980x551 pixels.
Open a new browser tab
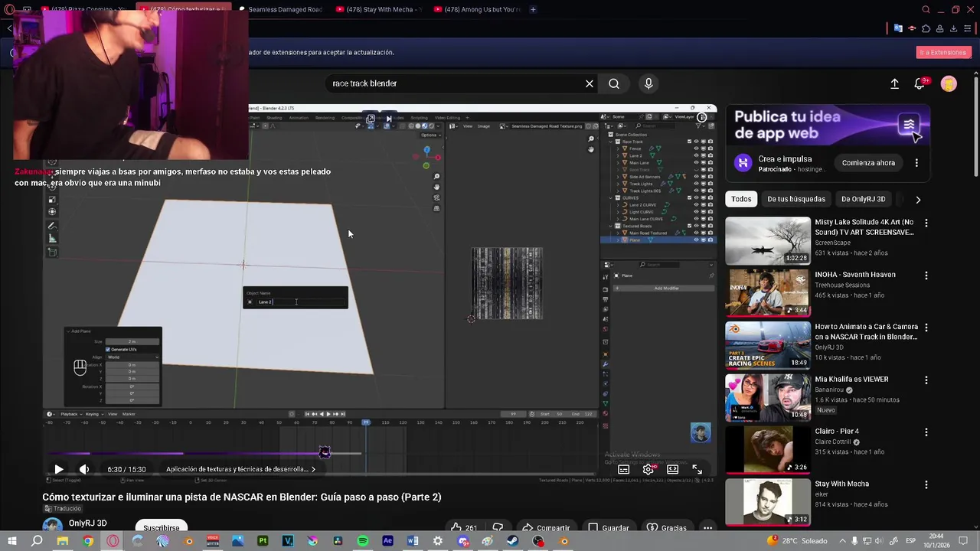(533, 9)
